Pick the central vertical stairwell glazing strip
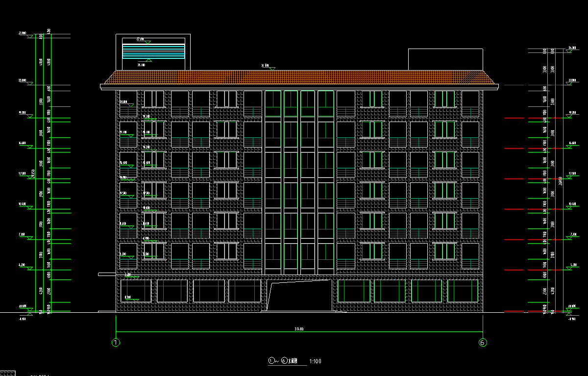588x376 pixels. (x=299, y=181)
